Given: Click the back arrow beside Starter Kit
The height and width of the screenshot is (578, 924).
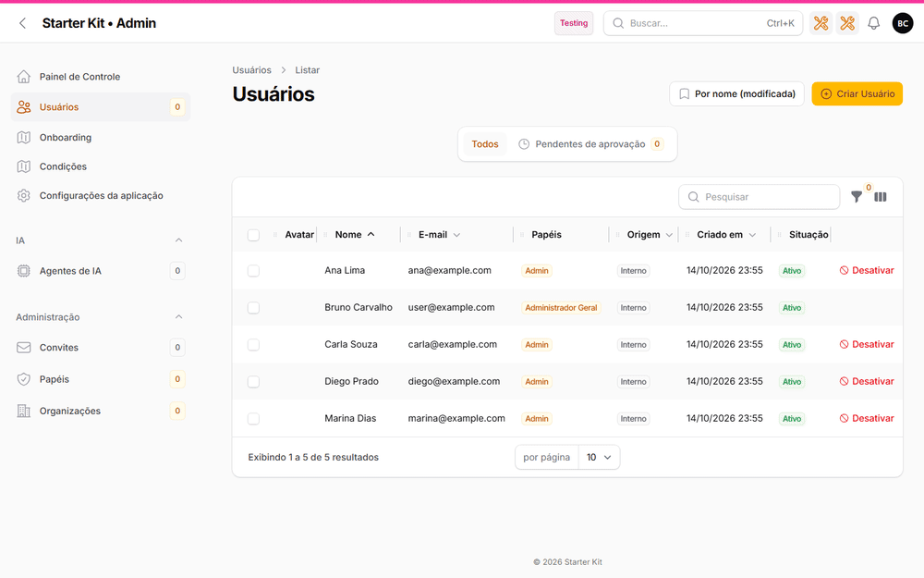Looking at the screenshot, I should point(22,23).
